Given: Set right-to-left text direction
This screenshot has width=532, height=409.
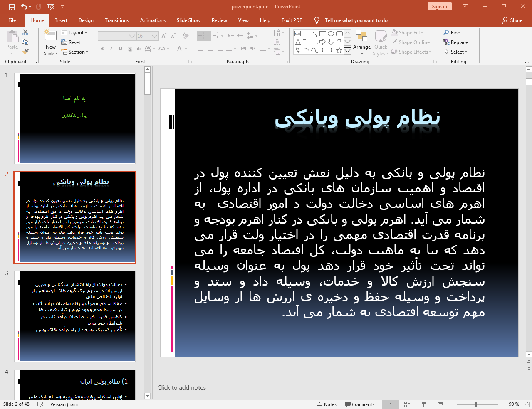Looking at the screenshot, I should coord(253,49).
